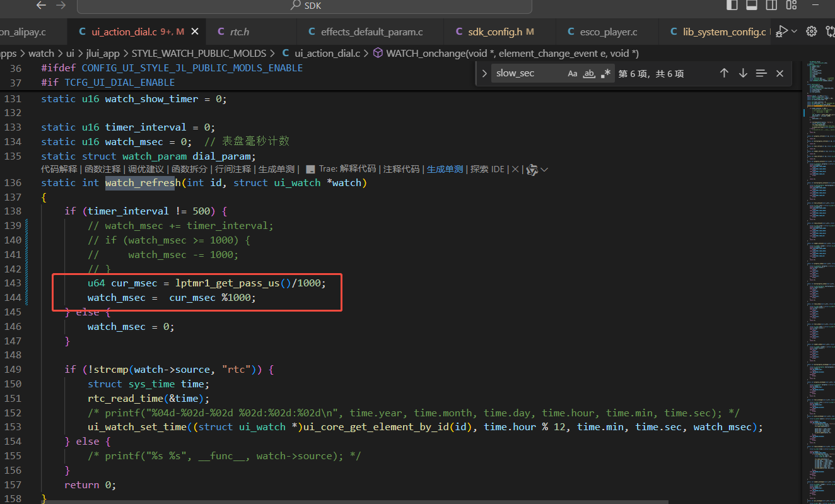Click the 探索 IDE code lens link

click(x=488, y=169)
